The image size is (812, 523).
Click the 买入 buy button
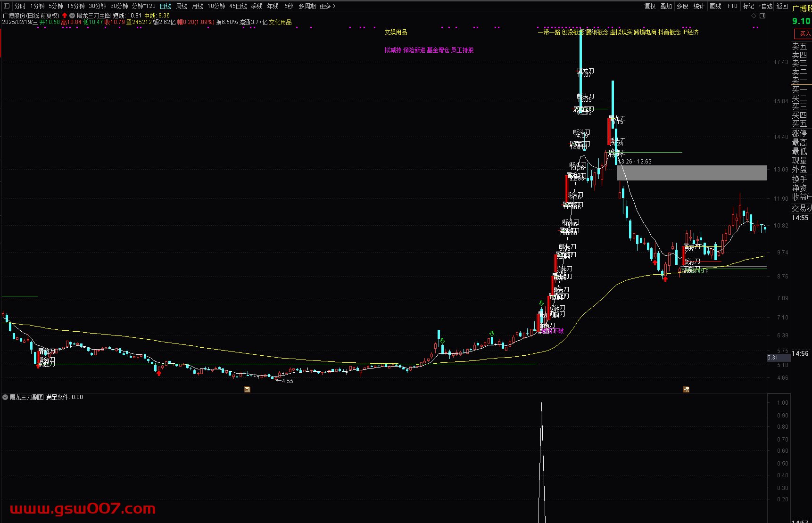click(804, 33)
